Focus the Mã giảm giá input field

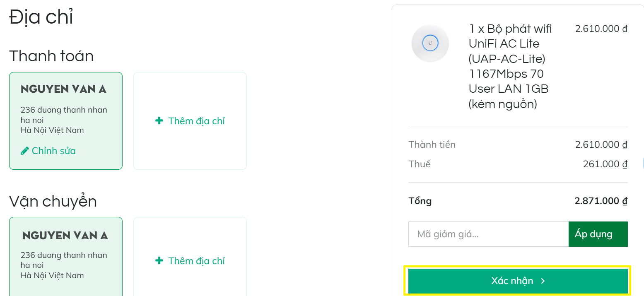(x=488, y=234)
